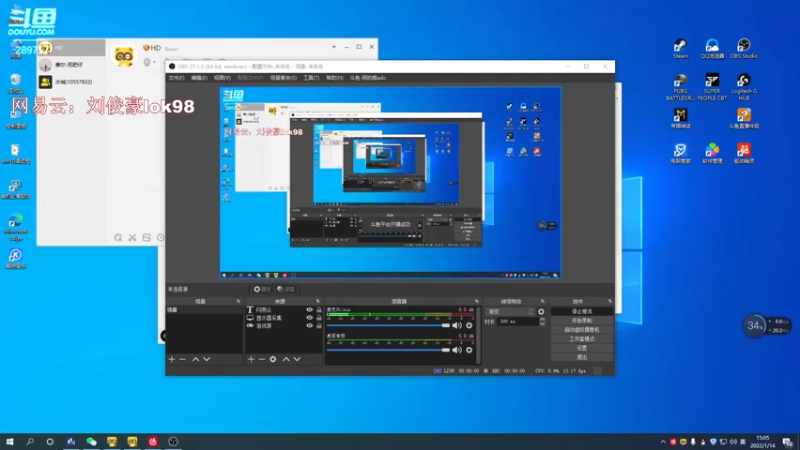Toggle visibility of the game source

click(309, 326)
